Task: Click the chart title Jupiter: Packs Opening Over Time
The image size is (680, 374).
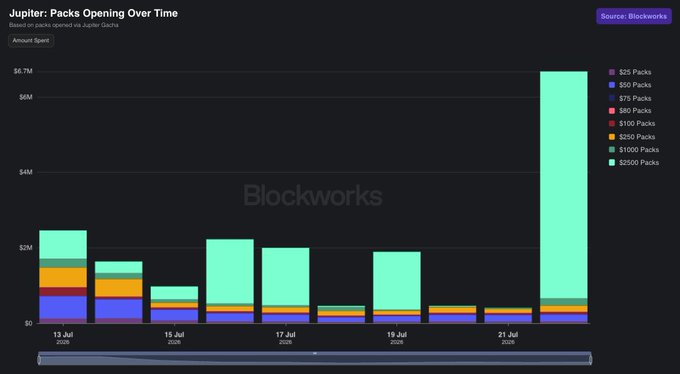Action: (93, 13)
